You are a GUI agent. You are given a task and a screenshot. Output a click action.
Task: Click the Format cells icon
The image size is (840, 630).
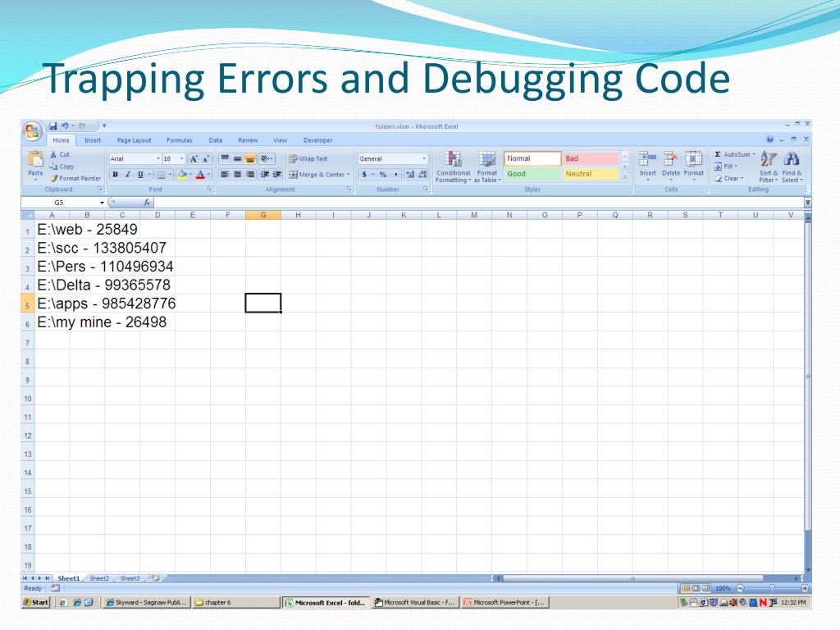pyautogui.click(x=694, y=158)
